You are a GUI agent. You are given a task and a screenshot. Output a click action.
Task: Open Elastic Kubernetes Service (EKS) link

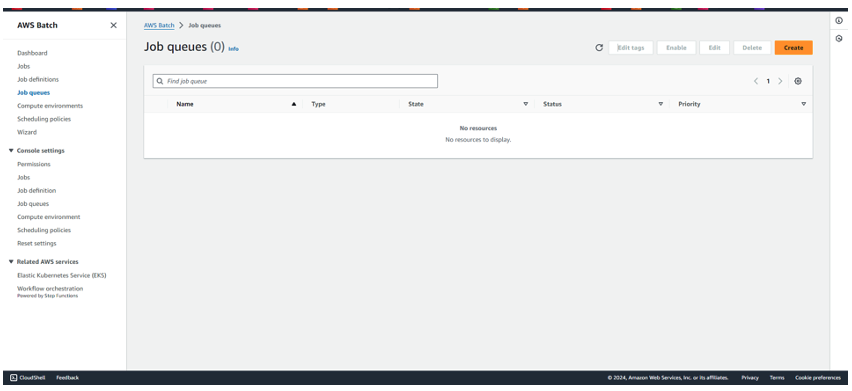click(62, 275)
